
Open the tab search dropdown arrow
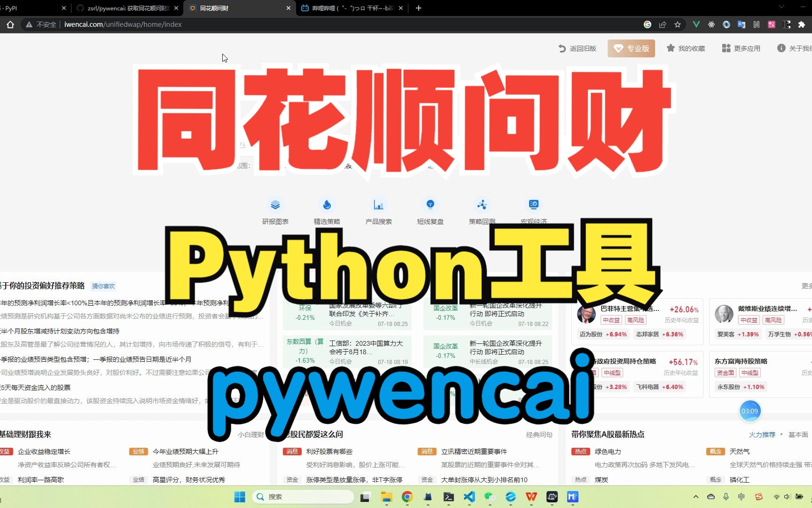(781, 7)
